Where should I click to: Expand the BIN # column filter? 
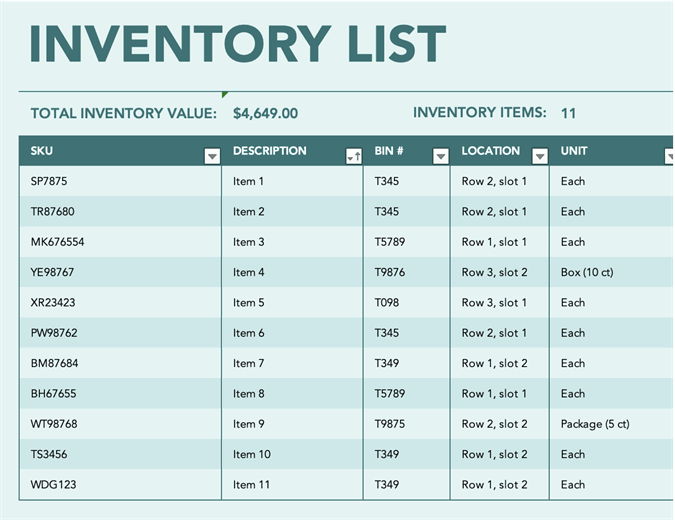(441, 156)
